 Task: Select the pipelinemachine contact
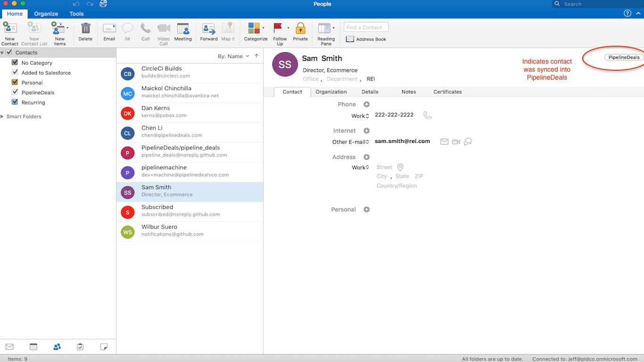point(190,172)
